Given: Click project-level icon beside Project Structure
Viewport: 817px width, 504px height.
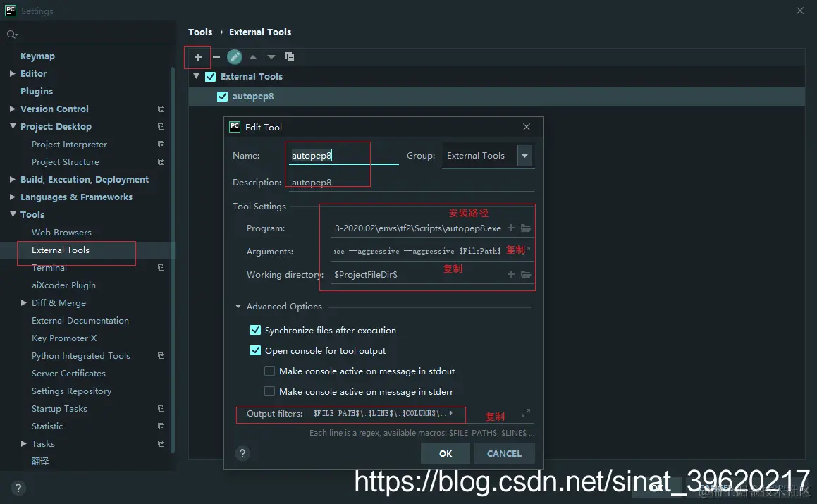Looking at the screenshot, I should 161,162.
